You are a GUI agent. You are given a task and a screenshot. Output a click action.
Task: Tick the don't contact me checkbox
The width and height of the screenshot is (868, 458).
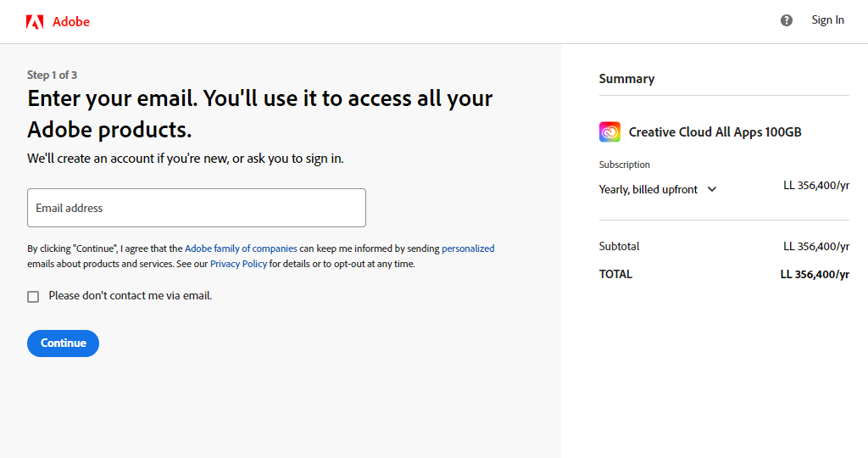tap(33, 297)
